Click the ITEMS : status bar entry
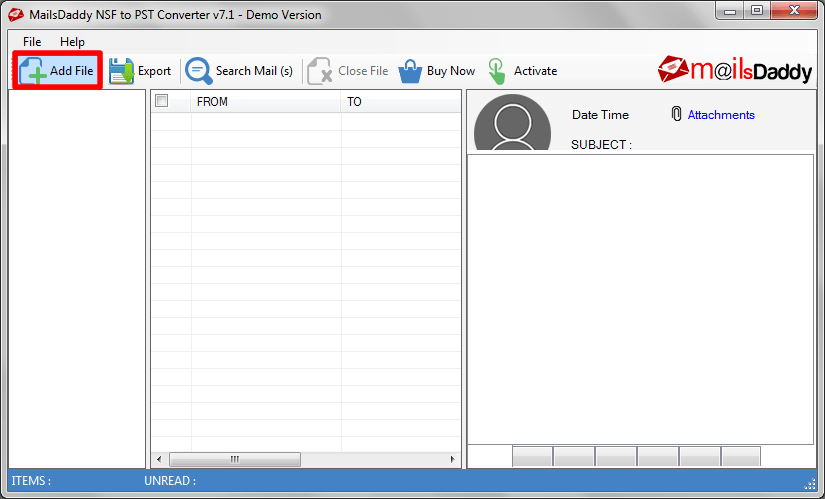Image resolution: width=825 pixels, height=499 pixels. (32, 481)
